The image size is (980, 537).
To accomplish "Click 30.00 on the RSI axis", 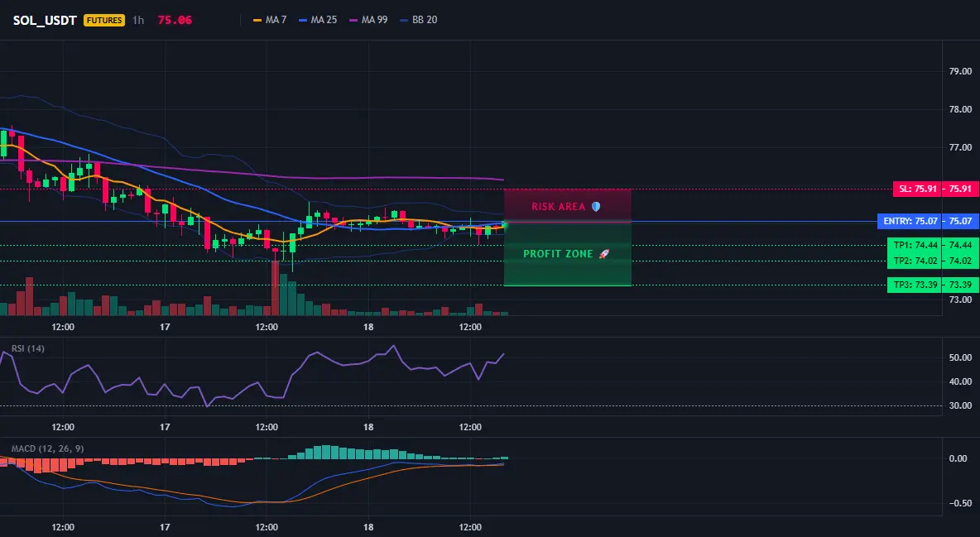I will click(960, 405).
